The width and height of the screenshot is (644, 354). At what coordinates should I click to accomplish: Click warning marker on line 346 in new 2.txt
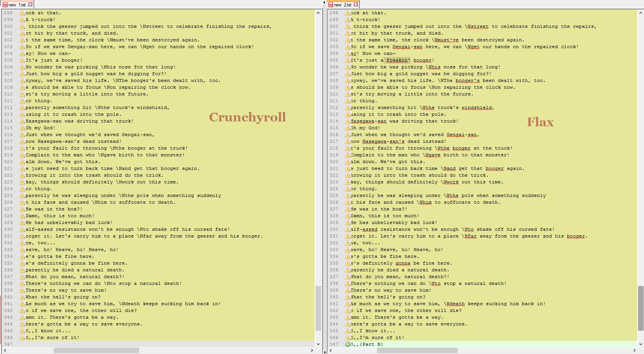(x=347, y=337)
